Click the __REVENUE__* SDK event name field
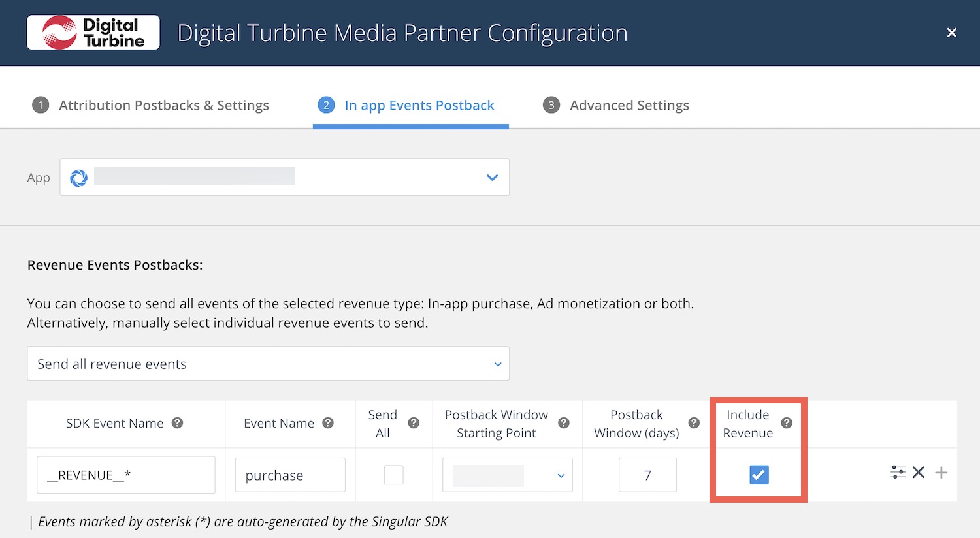The width and height of the screenshot is (980, 538). (x=126, y=475)
